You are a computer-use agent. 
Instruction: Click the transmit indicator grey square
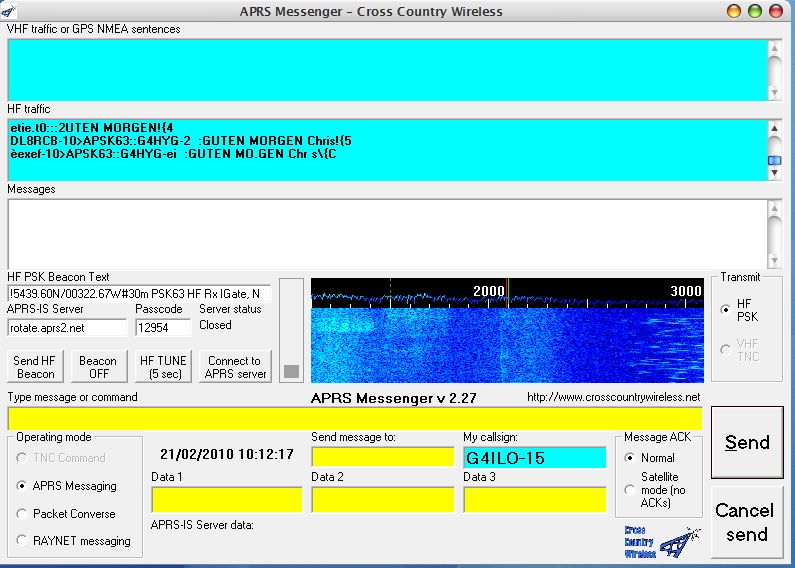point(291,371)
